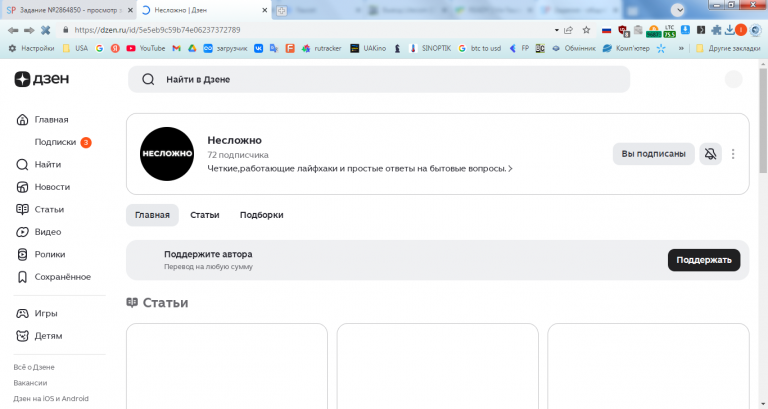Open Подписки with badge 3
This screenshot has width=768, height=409.
pos(63,142)
